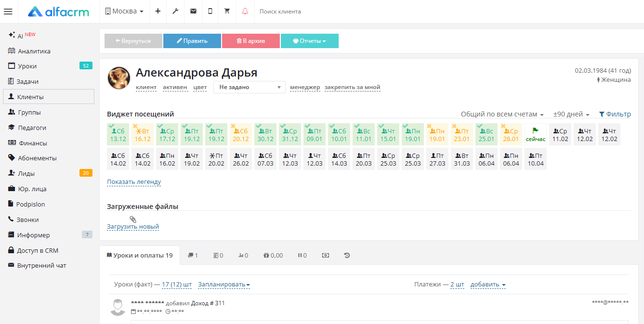Open Лиды section in the sidebar

26,173
